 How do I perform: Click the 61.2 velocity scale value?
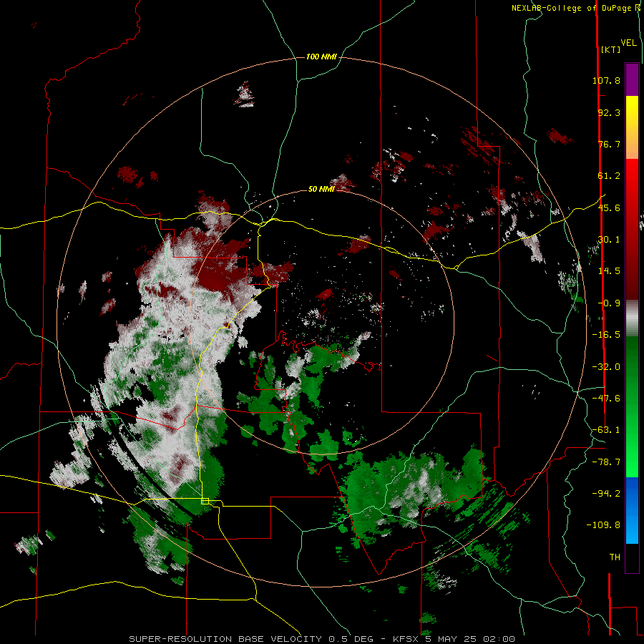[609, 176]
